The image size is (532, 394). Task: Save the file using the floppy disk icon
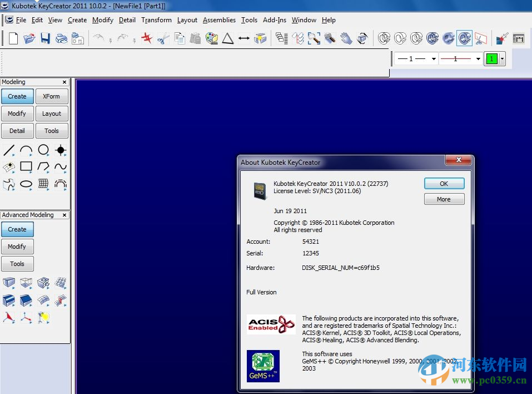pyautogui.click(x=46, y=38)
